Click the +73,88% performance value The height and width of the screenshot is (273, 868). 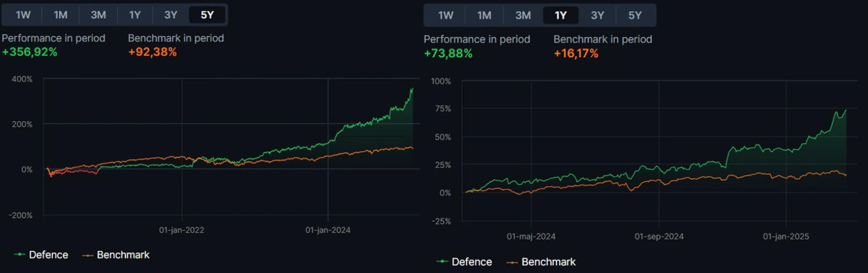(x=448, y=53)
